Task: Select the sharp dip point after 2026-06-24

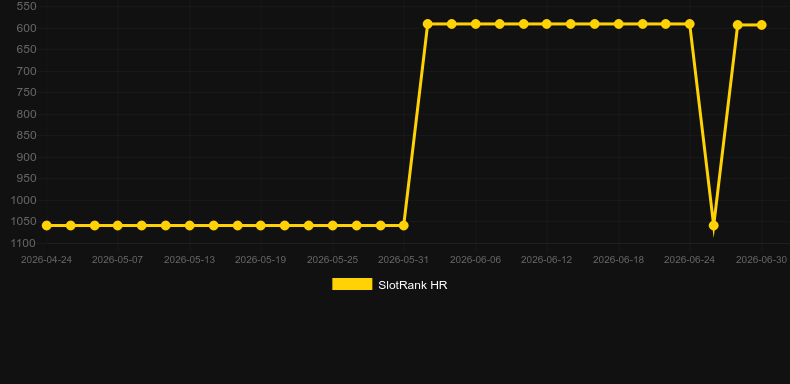Action: (x=713, y=225)
